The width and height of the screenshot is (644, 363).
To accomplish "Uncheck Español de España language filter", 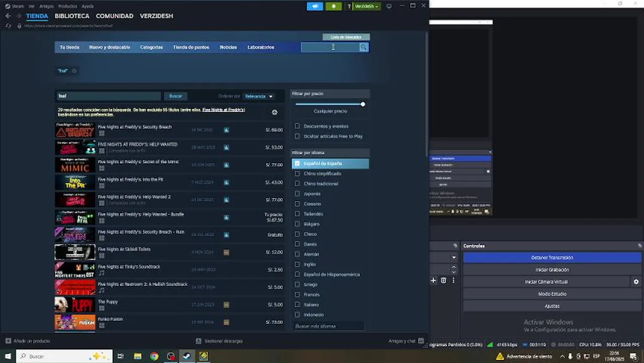I will tap(297, 163).
